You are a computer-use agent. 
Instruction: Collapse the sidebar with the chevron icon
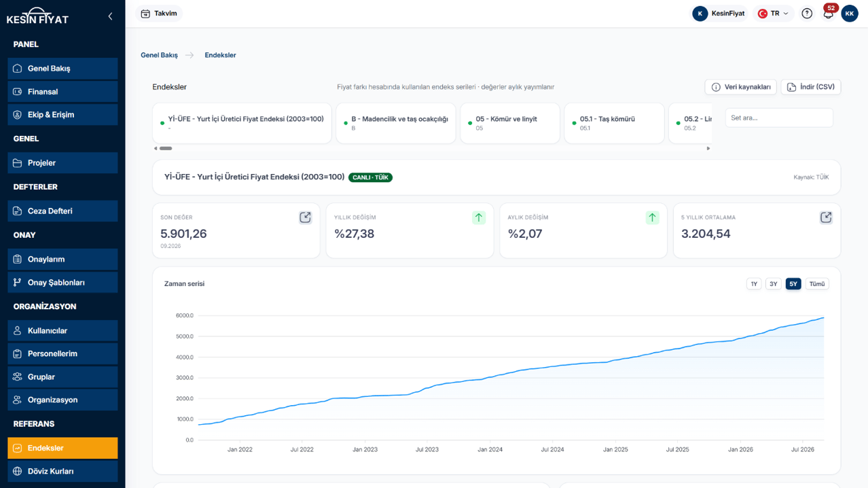pos(110,16)
